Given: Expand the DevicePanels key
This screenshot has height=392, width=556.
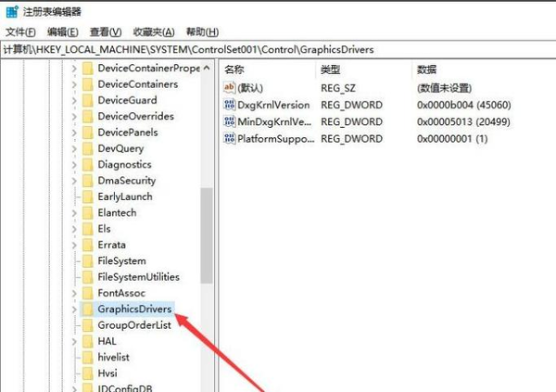Looking at the screenshot, I should pos(74,133).
